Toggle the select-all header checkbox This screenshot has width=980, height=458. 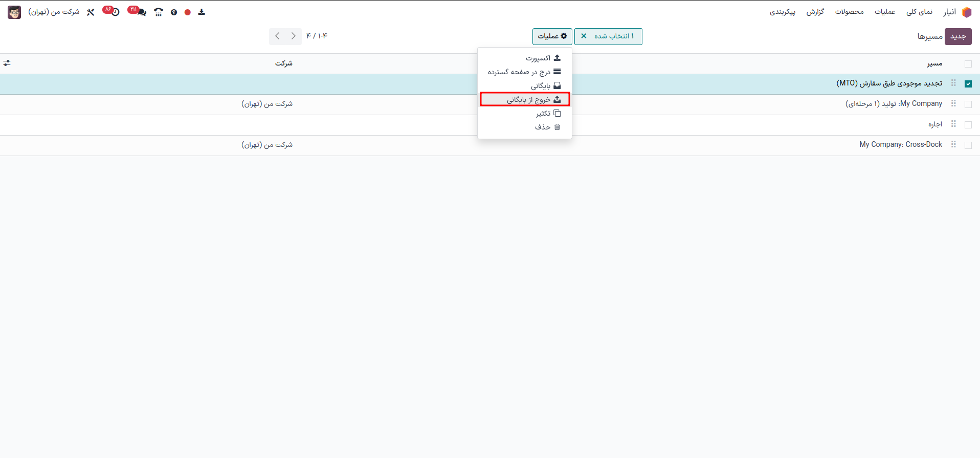pos(968,64)
